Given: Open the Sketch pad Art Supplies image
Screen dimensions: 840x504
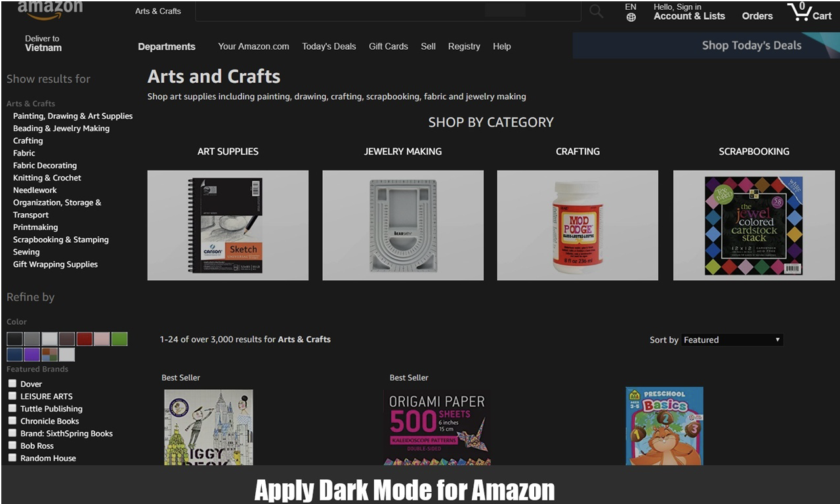Looking at the screenshot, I should [228, 225].
